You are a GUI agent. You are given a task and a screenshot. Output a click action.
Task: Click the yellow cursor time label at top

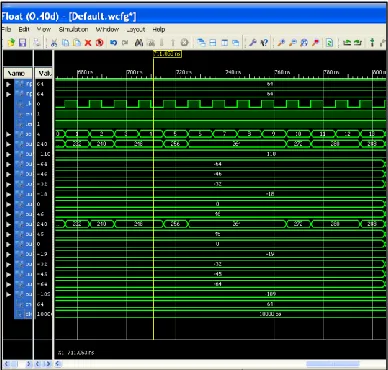point(167,54)
